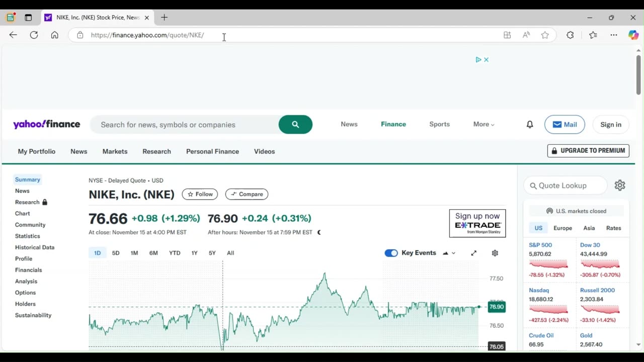
Task: Select the YTD chart range
Action: (175, 253)
